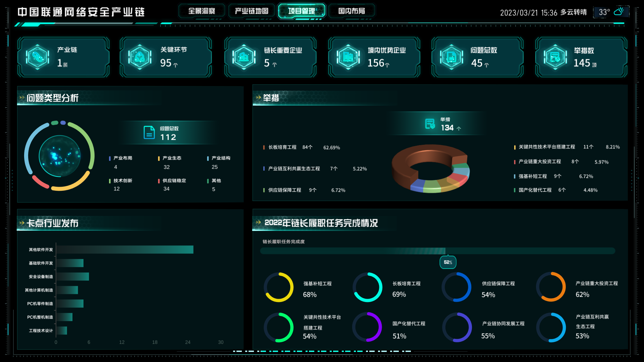Click the 其他计算机制造 bar label

(x=39, y=290)
